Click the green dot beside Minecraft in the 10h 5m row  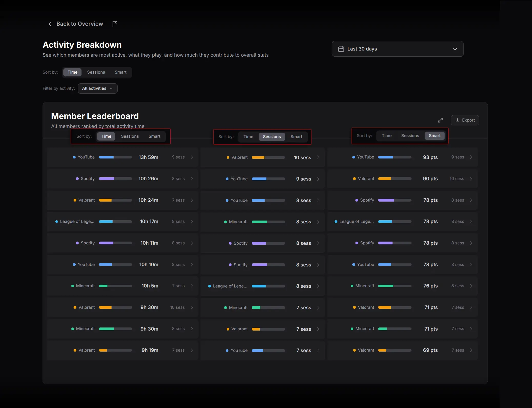73,286
